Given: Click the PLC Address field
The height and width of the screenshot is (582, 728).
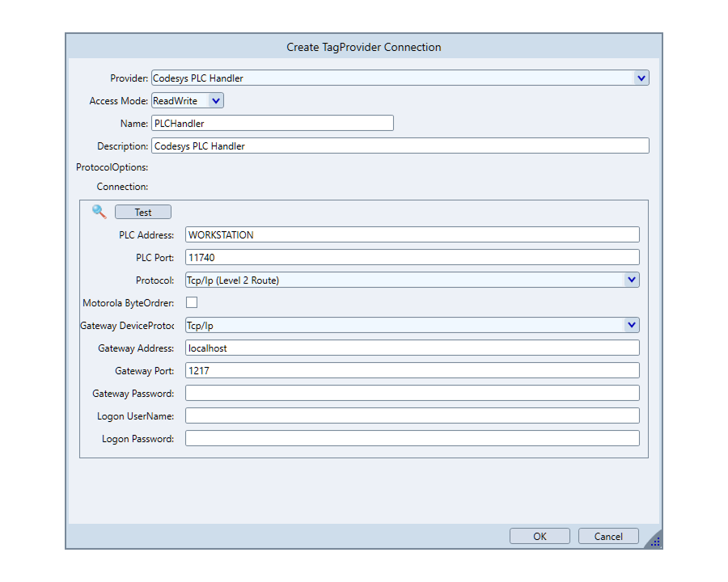Looking at the screenshot, I should 412,234.
